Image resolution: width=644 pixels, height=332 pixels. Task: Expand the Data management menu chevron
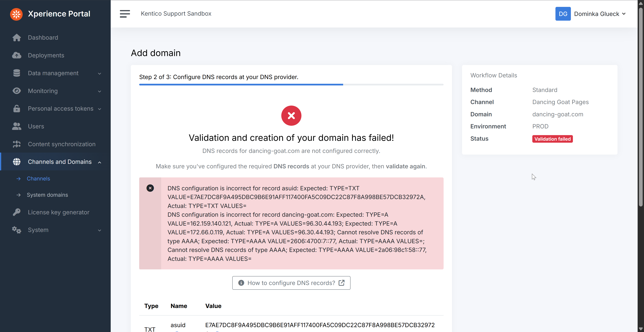[99, 74]
